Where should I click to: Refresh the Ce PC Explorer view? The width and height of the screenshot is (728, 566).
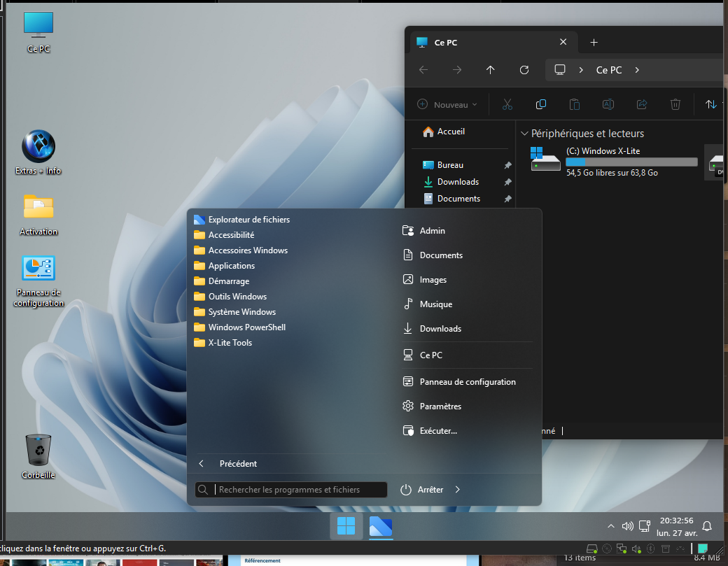524,69
